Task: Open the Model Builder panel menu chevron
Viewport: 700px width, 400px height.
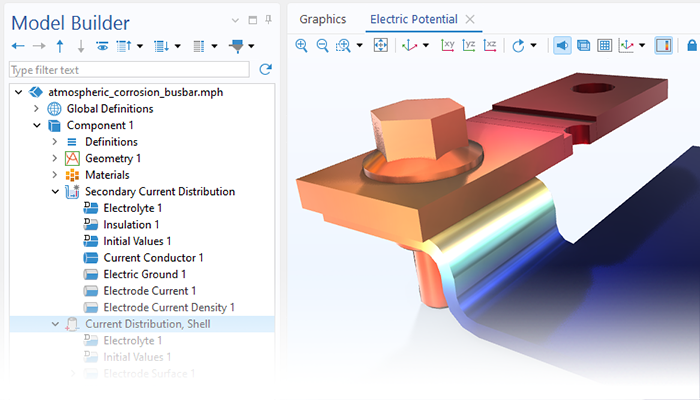Action: point(235,20)
